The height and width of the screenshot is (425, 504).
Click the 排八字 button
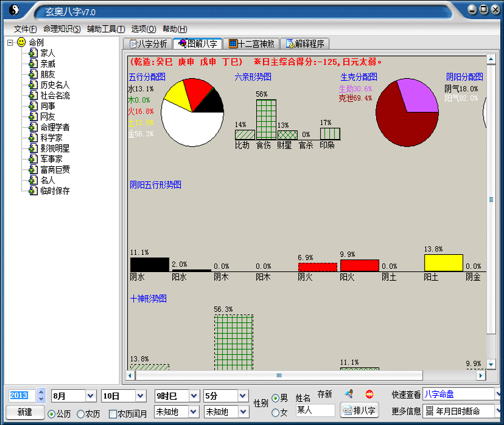point(359,410)
